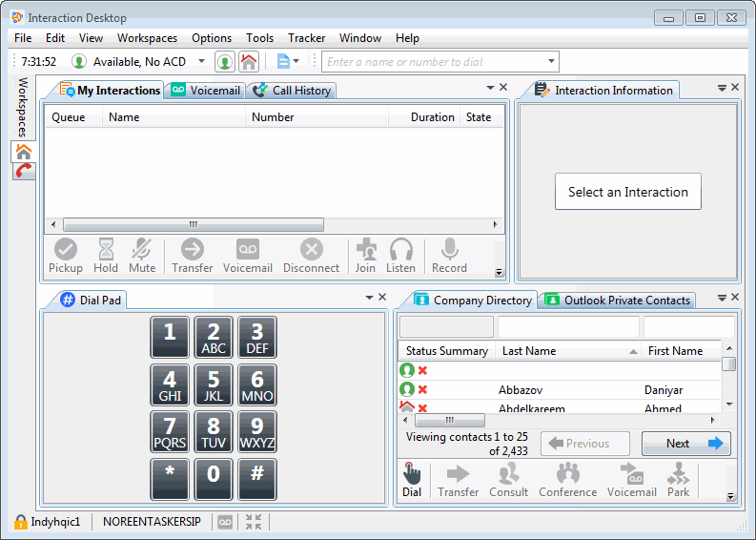The image size is (756, 540).
Task: Select the red phone workspace icon
Action: 24,171
